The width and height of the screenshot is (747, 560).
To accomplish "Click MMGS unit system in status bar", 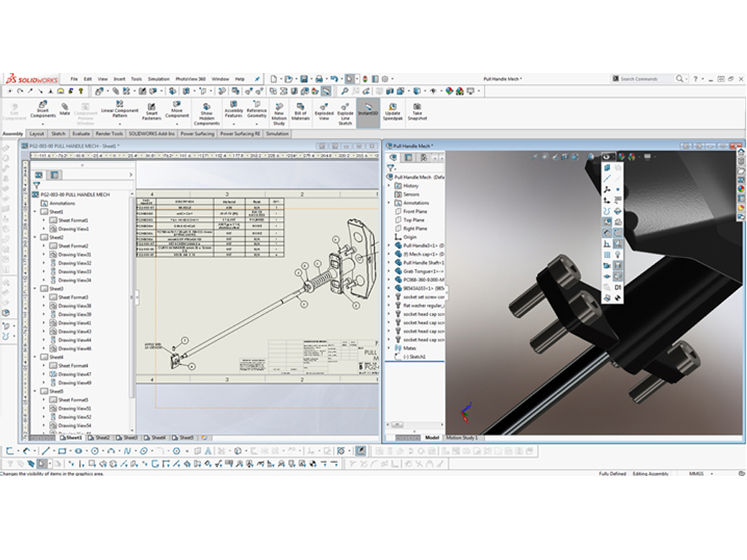I will [x=695, y=474].
